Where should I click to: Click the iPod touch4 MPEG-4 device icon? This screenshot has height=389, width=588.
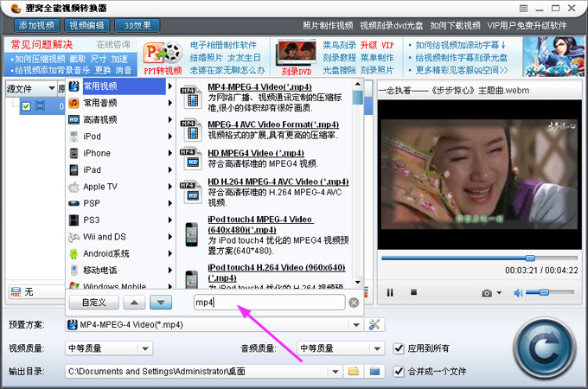(192, 235)
